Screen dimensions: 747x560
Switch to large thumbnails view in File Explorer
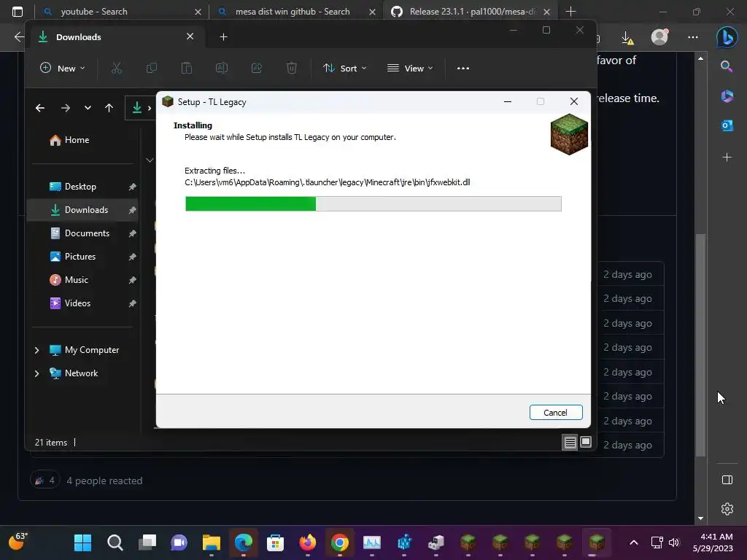pyautogui.click(x=586, y=443)
